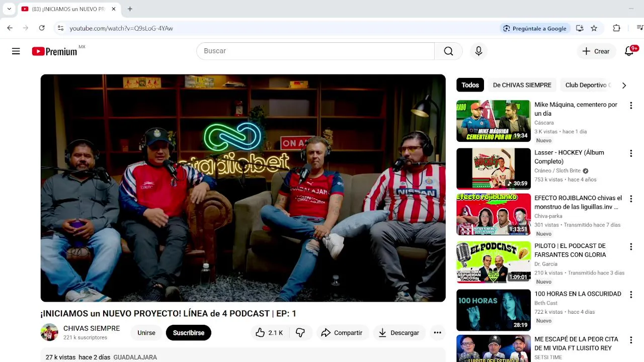Click the '221 k suscriptores' text
Screen dimensions: 644x362
point(85,338)
